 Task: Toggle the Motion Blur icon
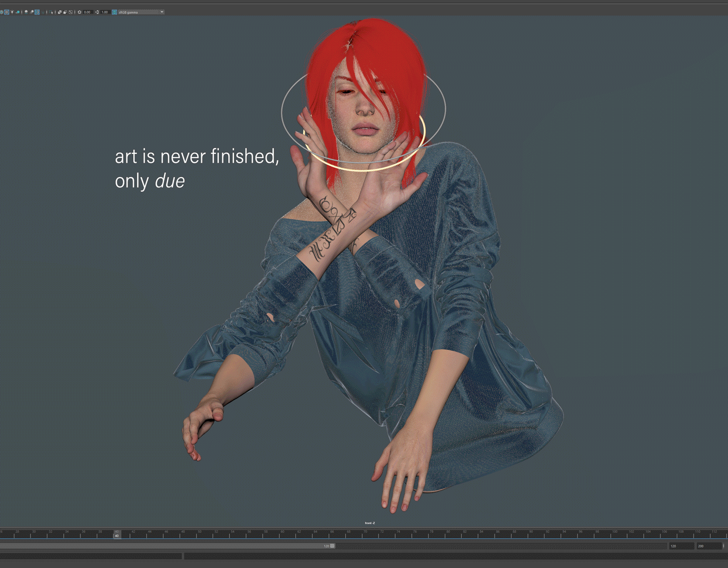[x=31, y=12]
